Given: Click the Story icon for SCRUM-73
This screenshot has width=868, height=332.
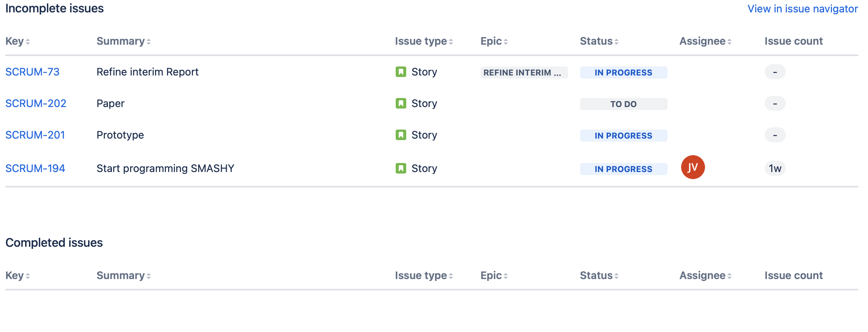Looking at the screenshot, I should (401, 72).
